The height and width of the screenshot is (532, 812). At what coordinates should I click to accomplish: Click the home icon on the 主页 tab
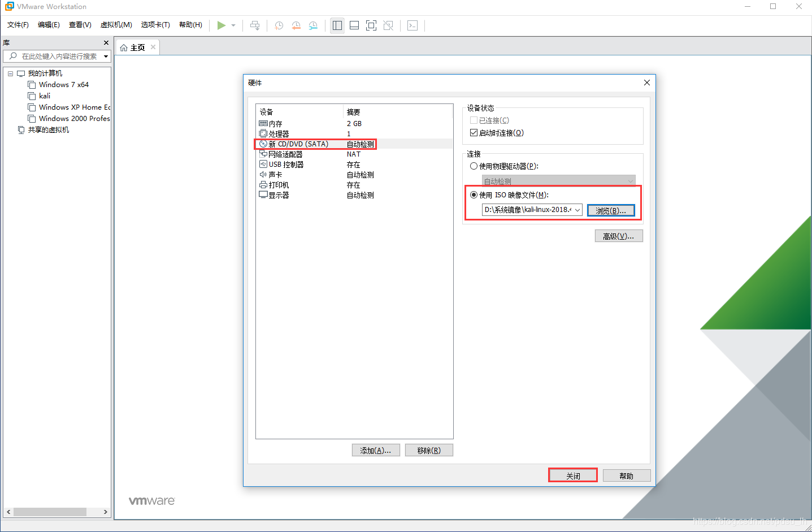pyautogui.click(x=124, y=48)
